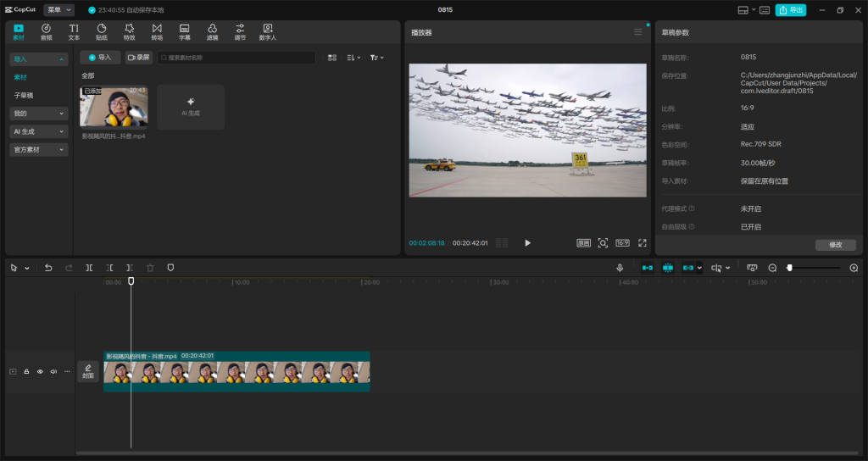Toggle auto snapping on timeline

[668, 268]
